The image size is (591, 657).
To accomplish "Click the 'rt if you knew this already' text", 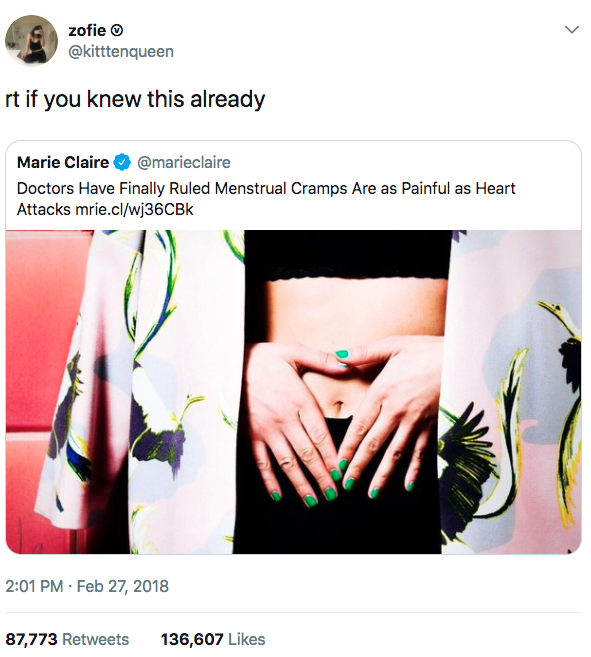I will 135,100.
